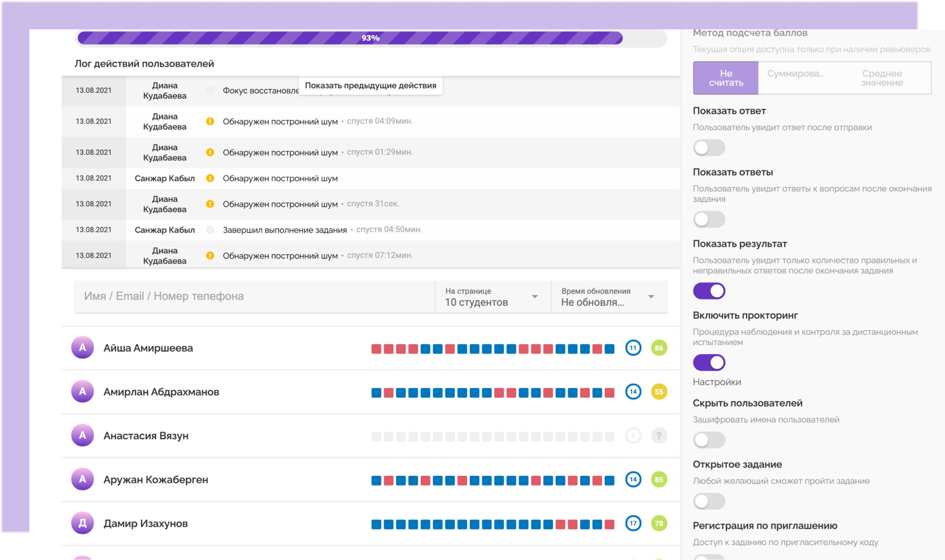
Task: Click Аружан Кожаберген's green 85 score badge
Action: point(659,479)
